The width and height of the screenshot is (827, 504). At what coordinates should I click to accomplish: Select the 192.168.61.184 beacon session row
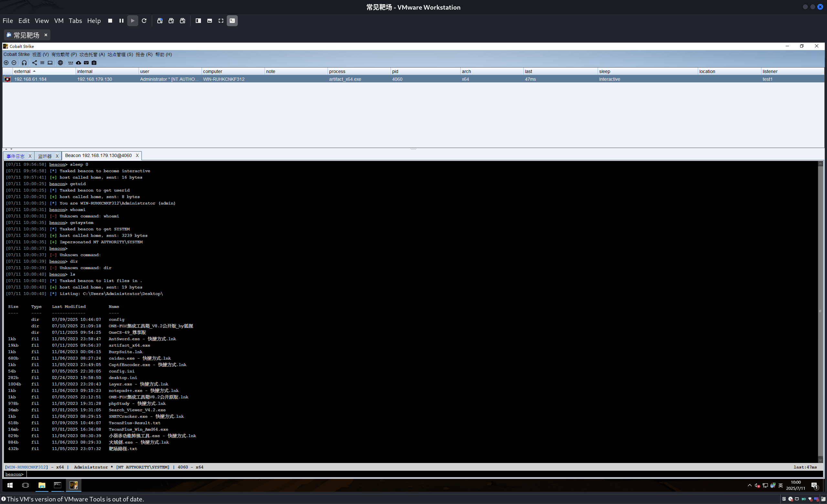[30, 79]
